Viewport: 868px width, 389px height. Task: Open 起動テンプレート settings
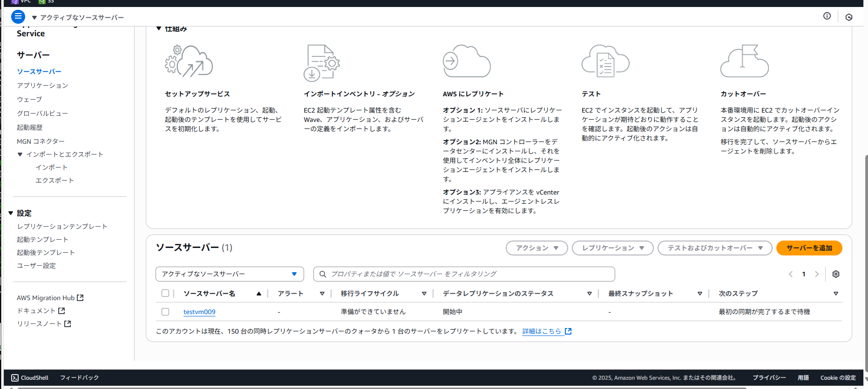(x=42, y=240)
